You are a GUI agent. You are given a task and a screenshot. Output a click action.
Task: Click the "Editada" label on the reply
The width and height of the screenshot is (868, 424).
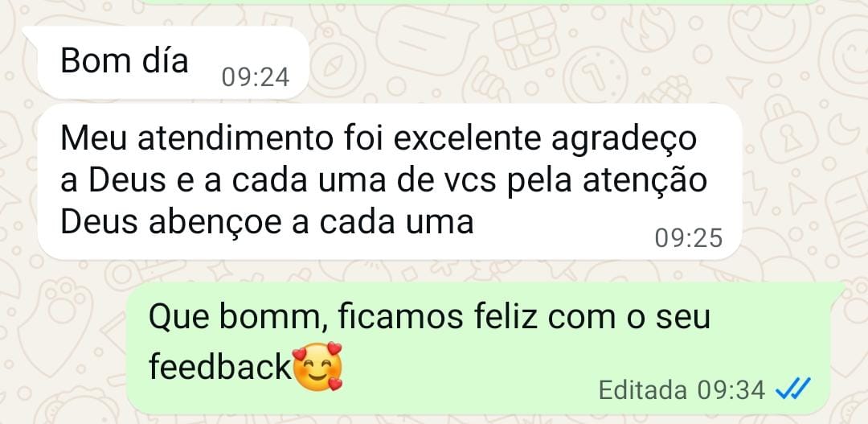[643, 390]
